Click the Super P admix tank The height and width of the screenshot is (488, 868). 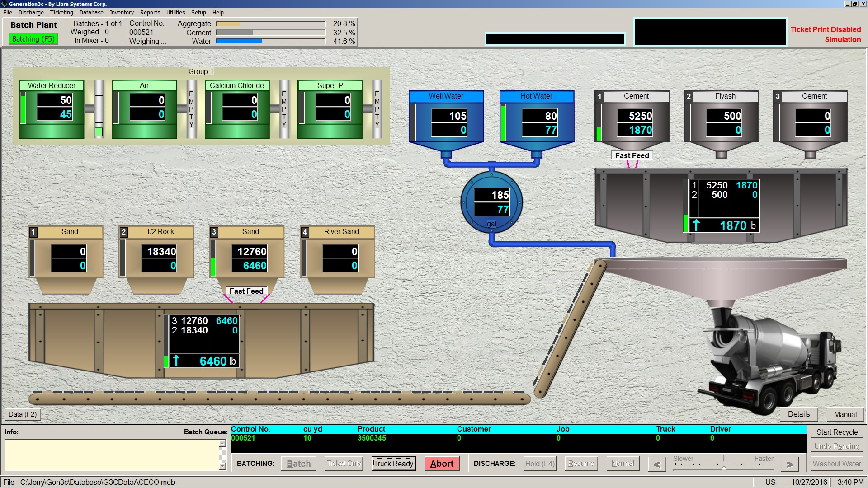pyautogui.click(x=330, y=109)
